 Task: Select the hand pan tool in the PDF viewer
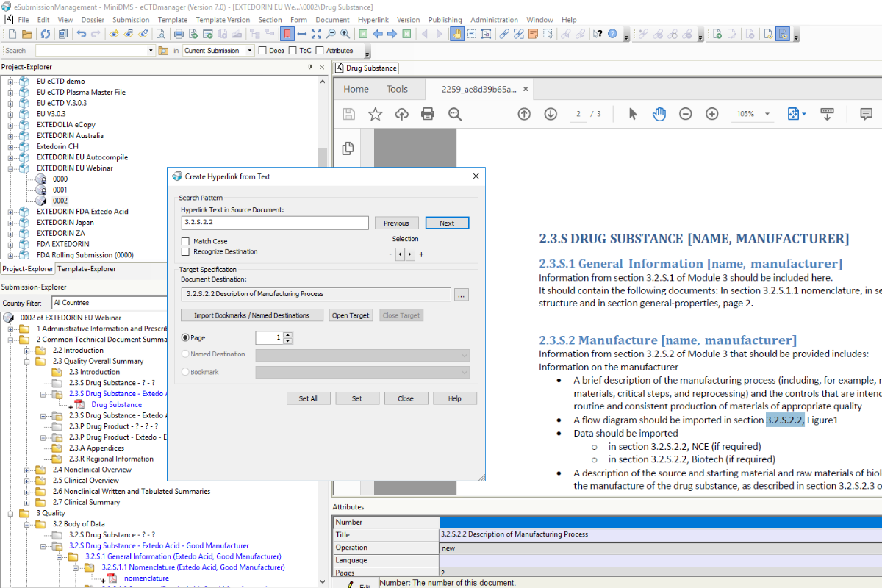[x=659, y=114]
